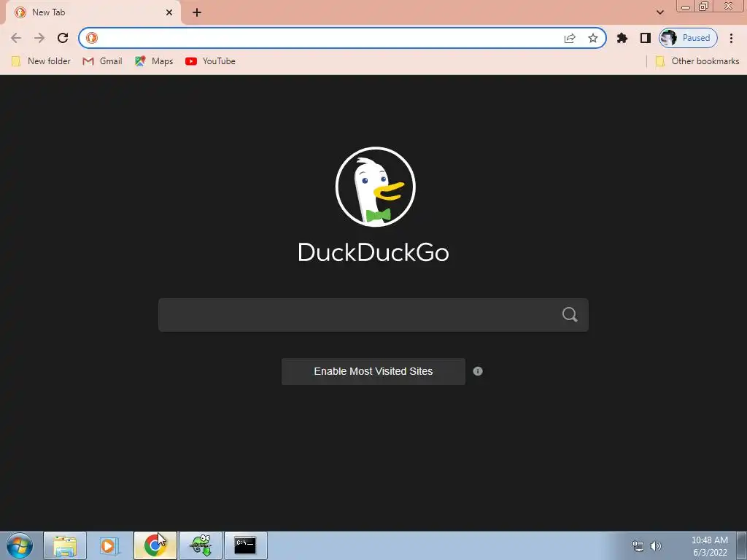Open the side panel icon
The height and width of the screenshot is (560, 747).
pos(646,38)
